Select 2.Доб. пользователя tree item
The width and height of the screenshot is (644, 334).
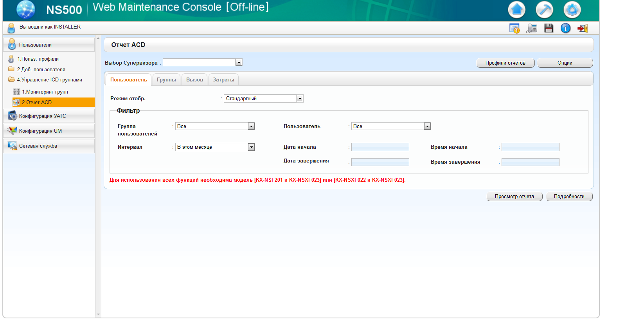41,69
